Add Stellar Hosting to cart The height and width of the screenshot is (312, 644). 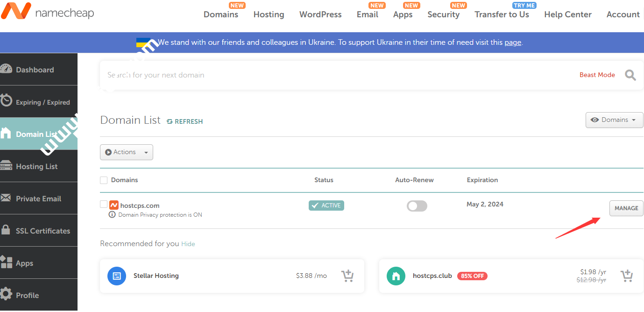pyautogui.click(x=347, y=276)
